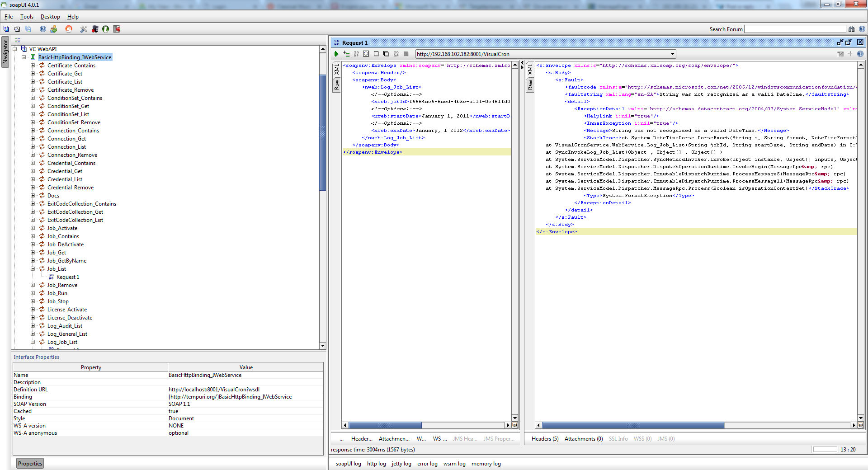Screen dimensions: 868x470
Task: Click the Preferences wrench icon in toolbar
Action: coord(84,29)
